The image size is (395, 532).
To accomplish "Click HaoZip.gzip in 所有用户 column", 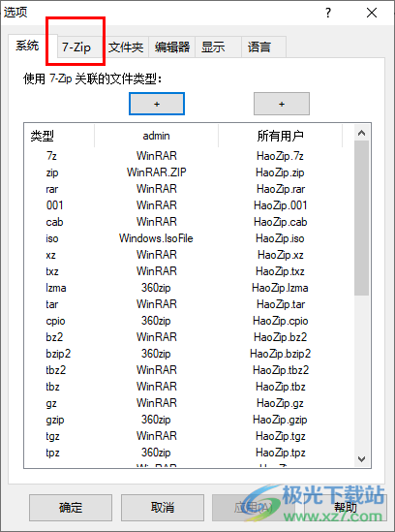I will pos(280,420).
